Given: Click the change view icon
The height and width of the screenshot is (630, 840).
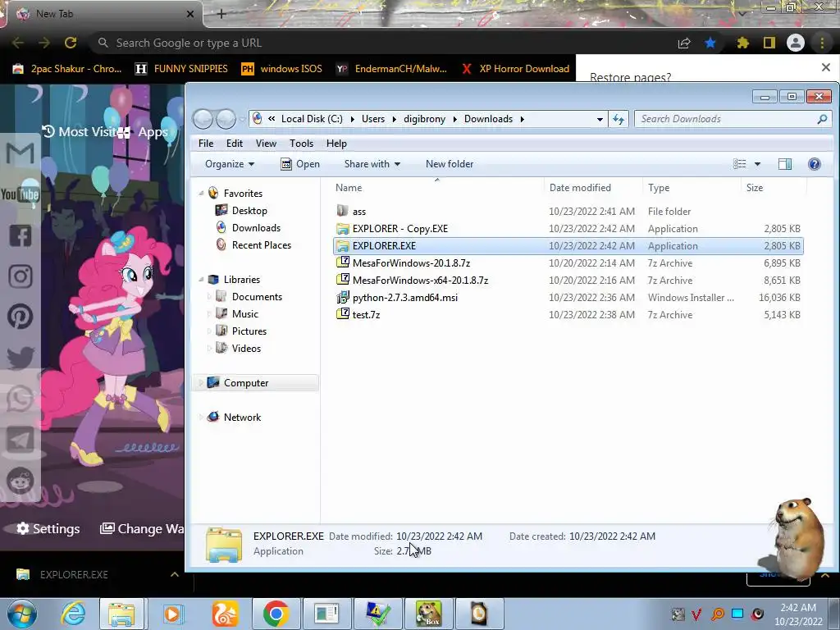Looking at the screenshot, I should point(739,164).
